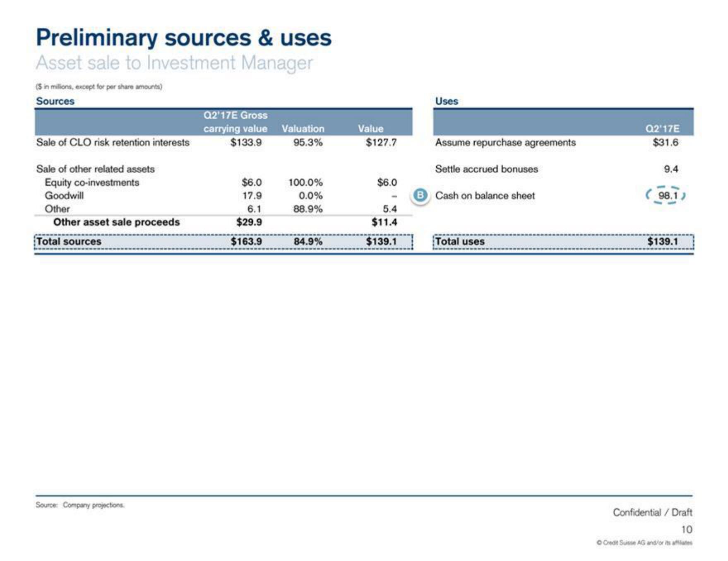Image resolution: width=728 pixels, height=561 pixels.
Task: Click the 100.0% valuation cell
Action: [x=305, y=182]
